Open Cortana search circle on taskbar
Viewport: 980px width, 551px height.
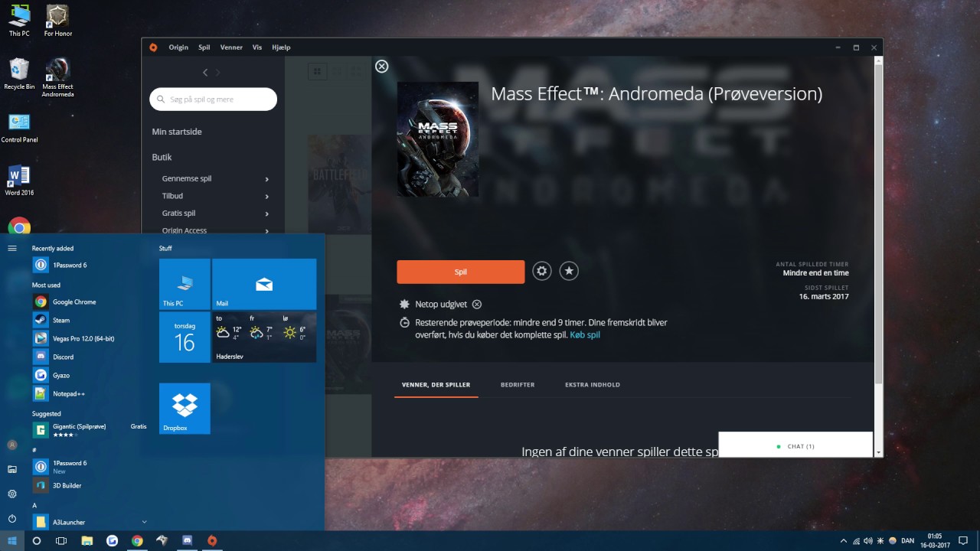click(36, 540)
